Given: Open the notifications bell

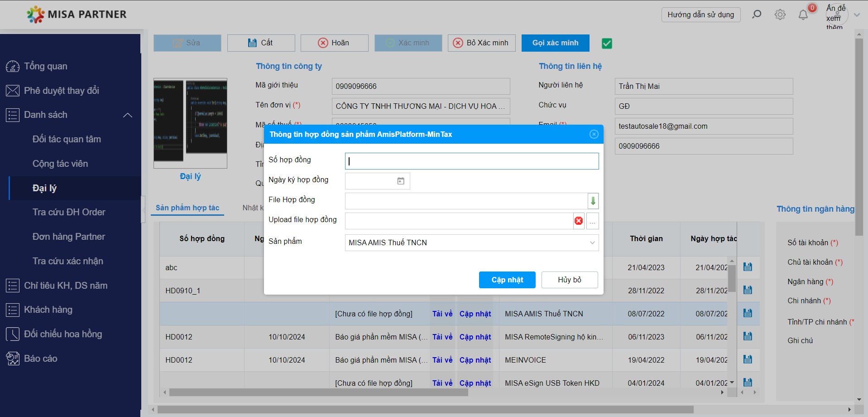Looking at the screenshot, I should click(x=803, y=15).
